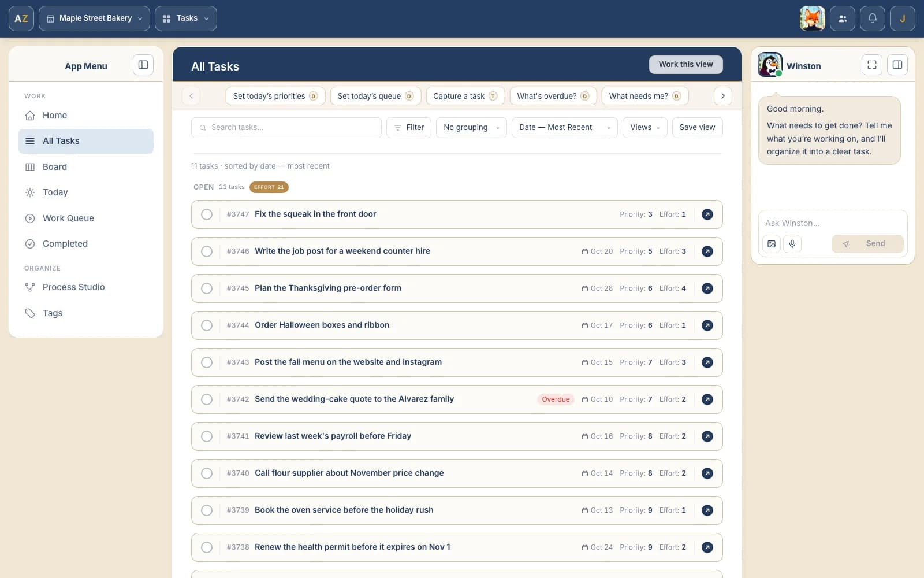Open the J user profile avatar
924x578 pixels.
point(903,18)
